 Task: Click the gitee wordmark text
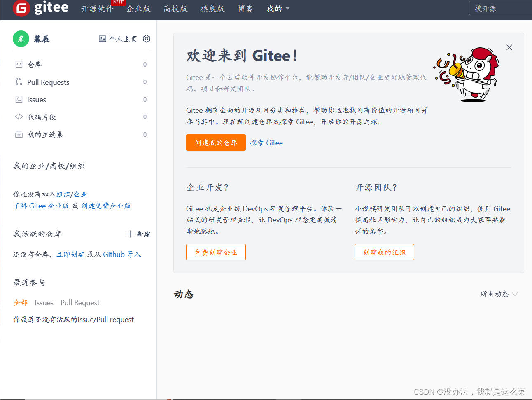click(51, 7)
